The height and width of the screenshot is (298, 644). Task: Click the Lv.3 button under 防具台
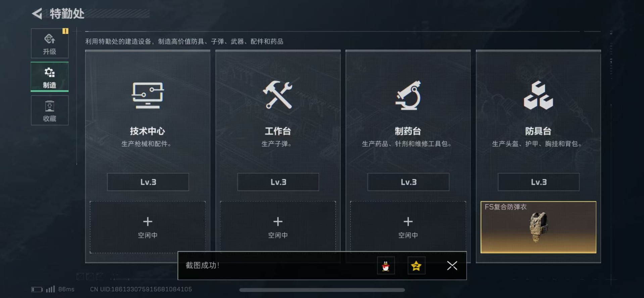[x=539, y=182]
